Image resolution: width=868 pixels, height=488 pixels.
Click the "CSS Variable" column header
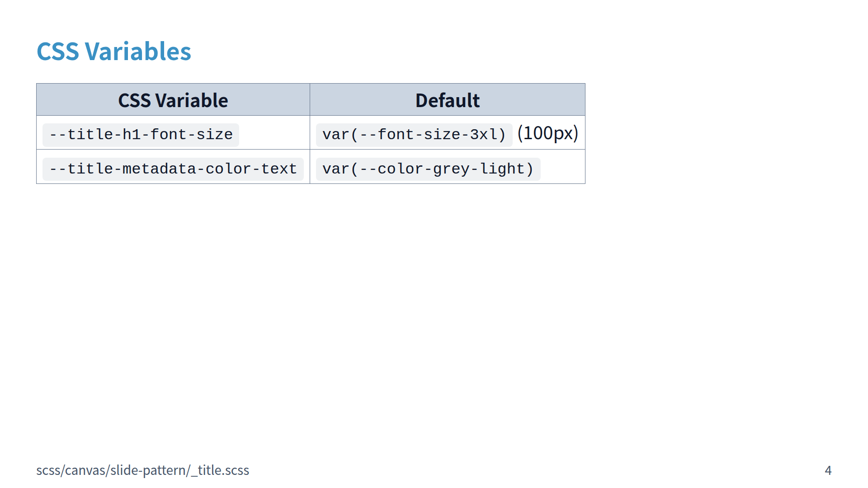coord(173,100)
